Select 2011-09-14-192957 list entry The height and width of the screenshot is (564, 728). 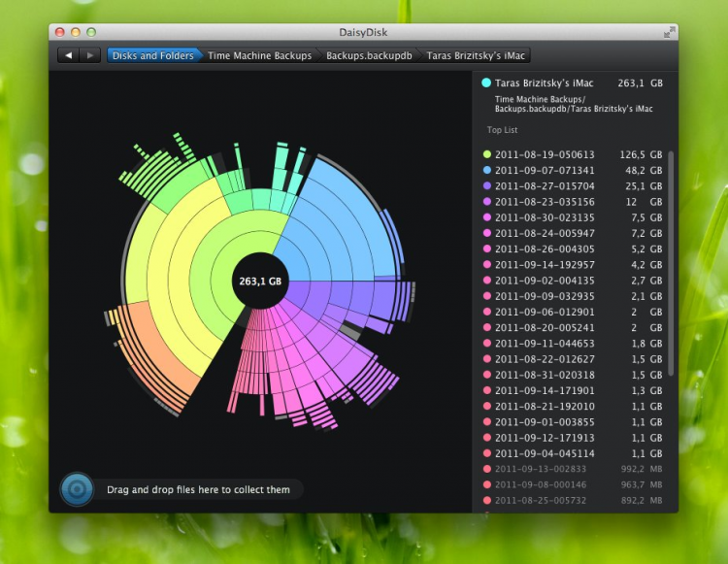(545, 264)
